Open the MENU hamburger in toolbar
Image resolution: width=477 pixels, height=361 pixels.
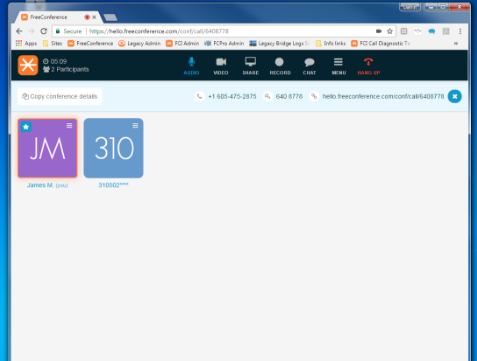pyautogui.click(x=338, y=65)
